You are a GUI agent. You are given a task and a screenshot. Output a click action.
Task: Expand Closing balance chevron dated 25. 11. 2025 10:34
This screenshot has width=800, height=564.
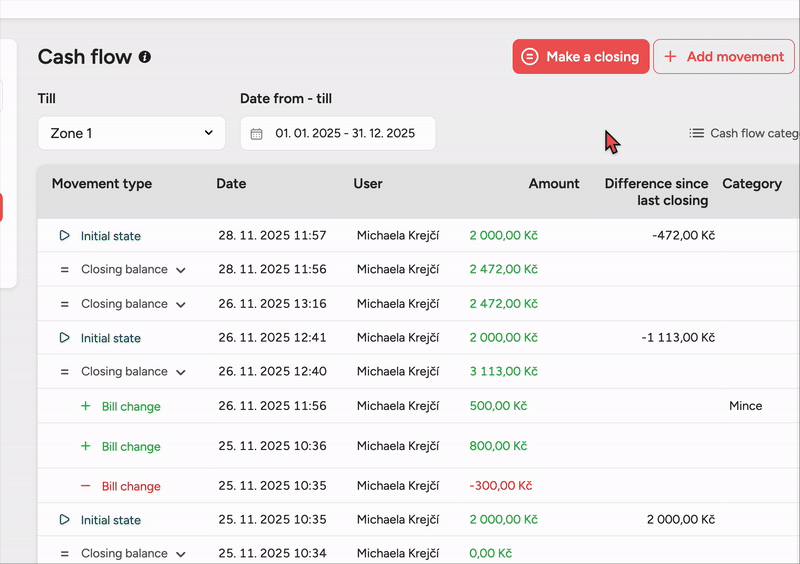pyautogui.click(x=181, y=554)
